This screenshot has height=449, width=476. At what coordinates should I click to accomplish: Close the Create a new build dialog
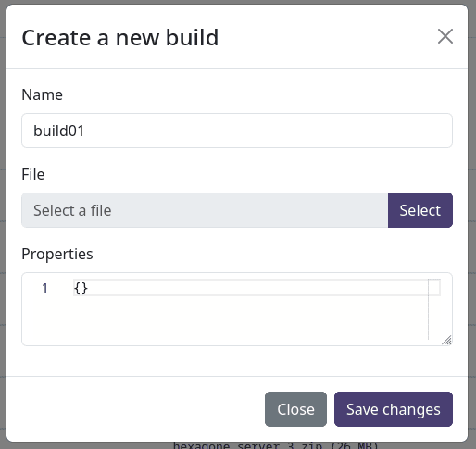pos(445,36)
